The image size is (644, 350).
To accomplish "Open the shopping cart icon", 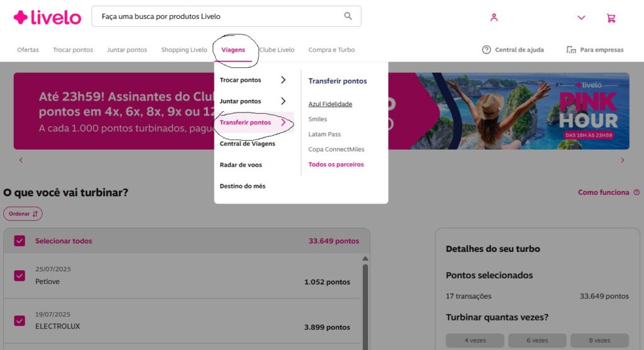I will (x=611, y=18).
